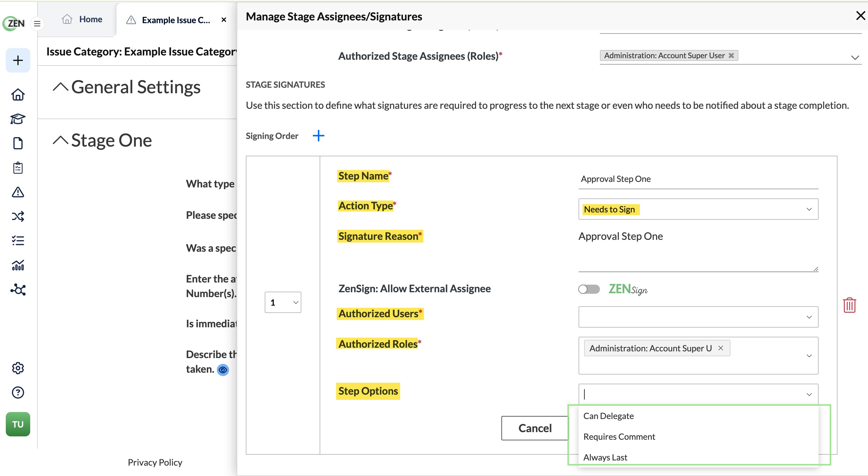Viewport: 868px width, 476px height.
Task: Open the Privacy Policy link
Action: [155, 462]
